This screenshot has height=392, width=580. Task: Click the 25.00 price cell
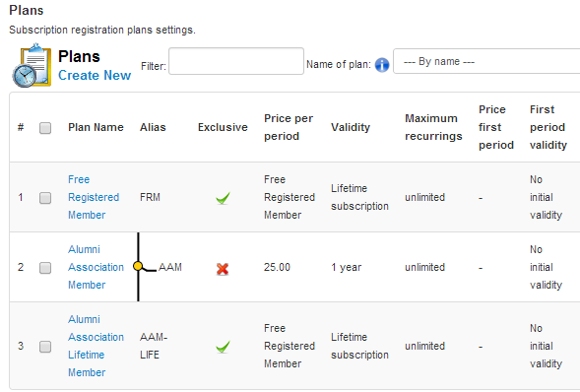click(277, 267)
